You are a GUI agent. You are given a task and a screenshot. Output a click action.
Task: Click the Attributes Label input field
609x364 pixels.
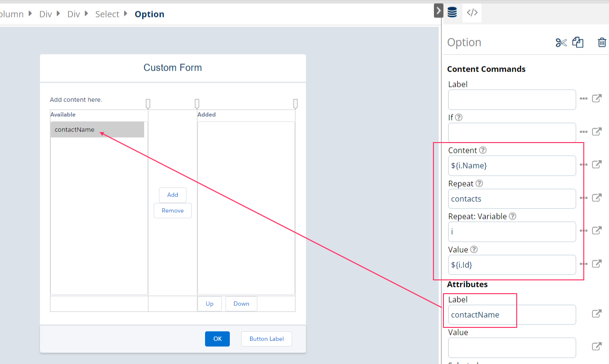[511, 315]
